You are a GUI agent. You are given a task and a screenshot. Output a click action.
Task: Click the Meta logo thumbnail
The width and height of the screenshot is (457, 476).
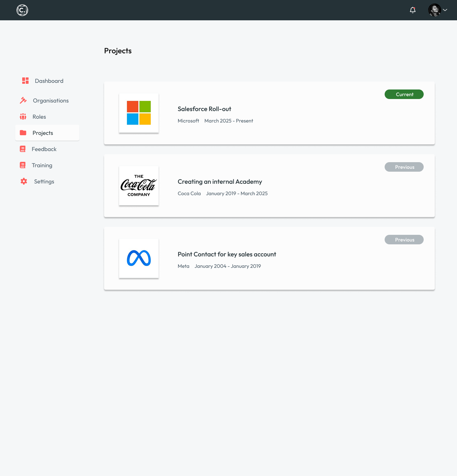tap(139, 258)
